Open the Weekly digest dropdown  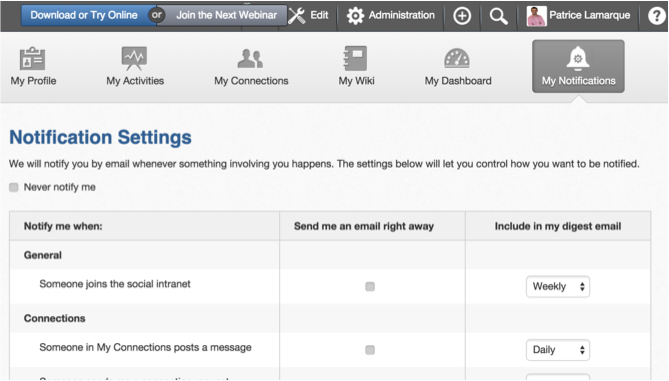[x=558, y=287]
